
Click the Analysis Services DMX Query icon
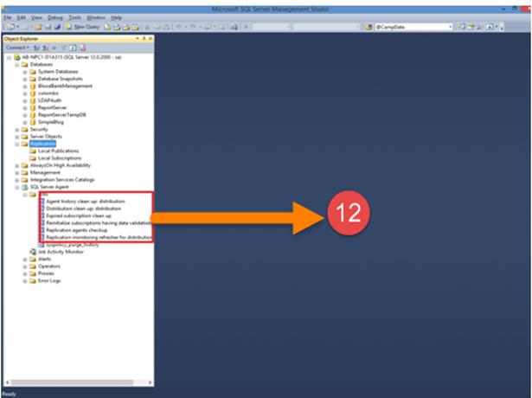pyautogui.click(x=126, y=27)
